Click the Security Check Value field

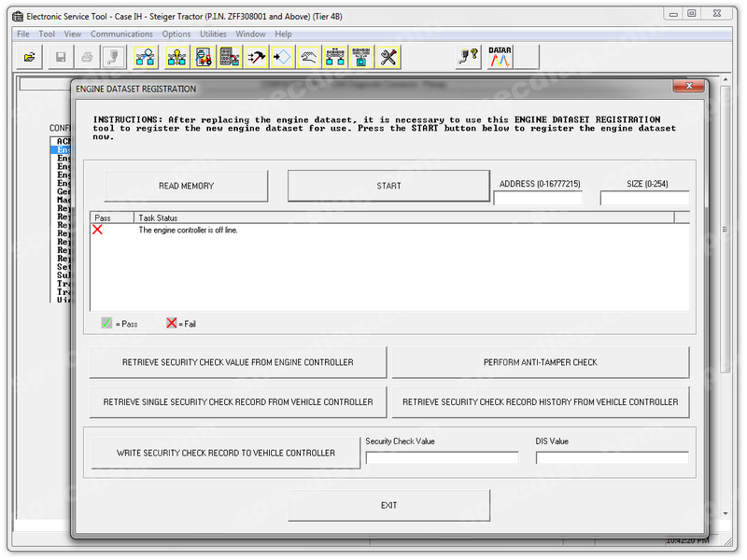coord(442,457)
